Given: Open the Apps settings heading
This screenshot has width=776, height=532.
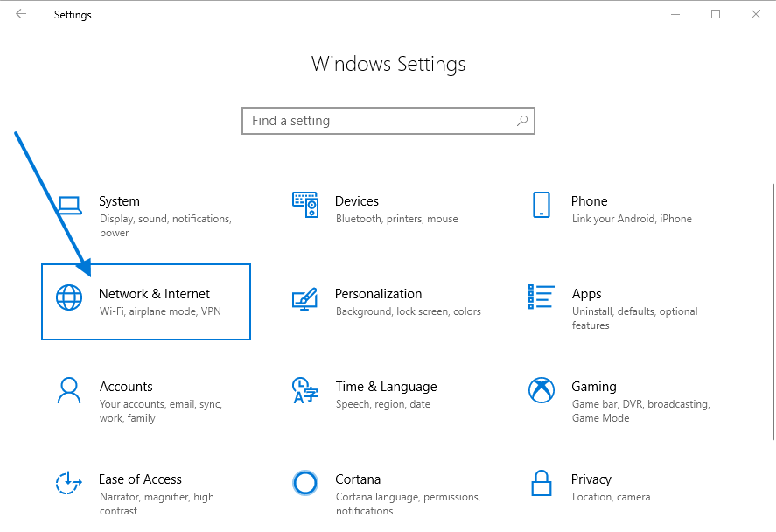Looking at the screenshot, I should (586, 294).
